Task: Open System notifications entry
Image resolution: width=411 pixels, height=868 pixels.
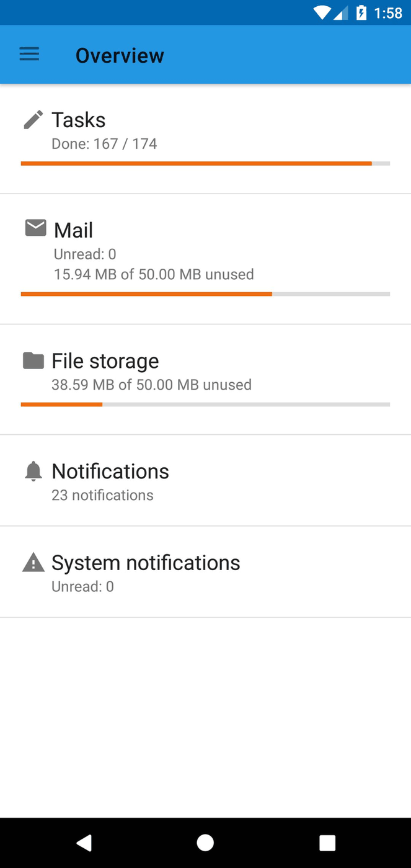Action: tap(146, 563)
